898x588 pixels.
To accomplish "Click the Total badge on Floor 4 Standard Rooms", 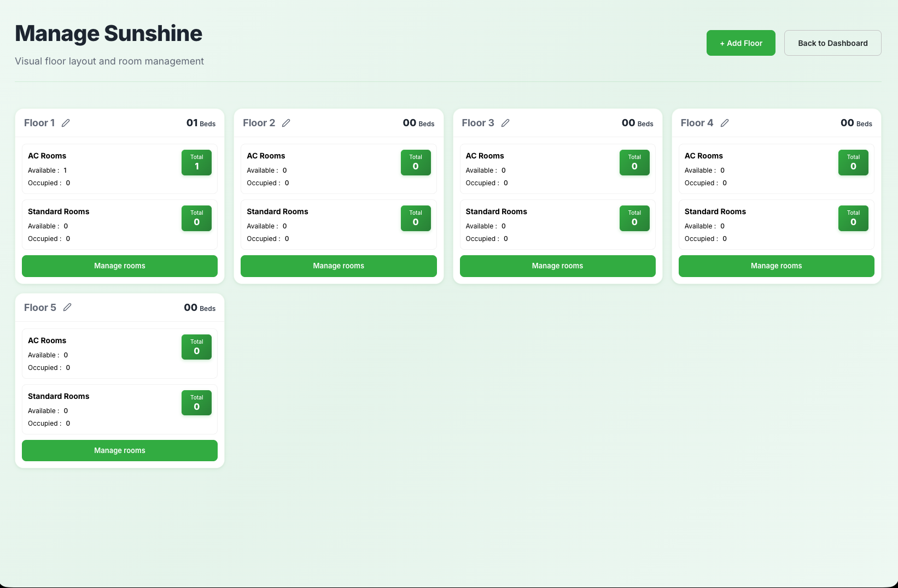I will pos(853,218).
